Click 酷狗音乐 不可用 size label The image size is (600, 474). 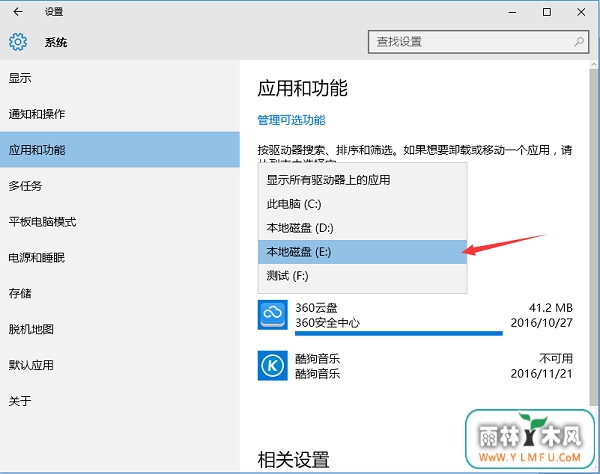pos(556,358)
